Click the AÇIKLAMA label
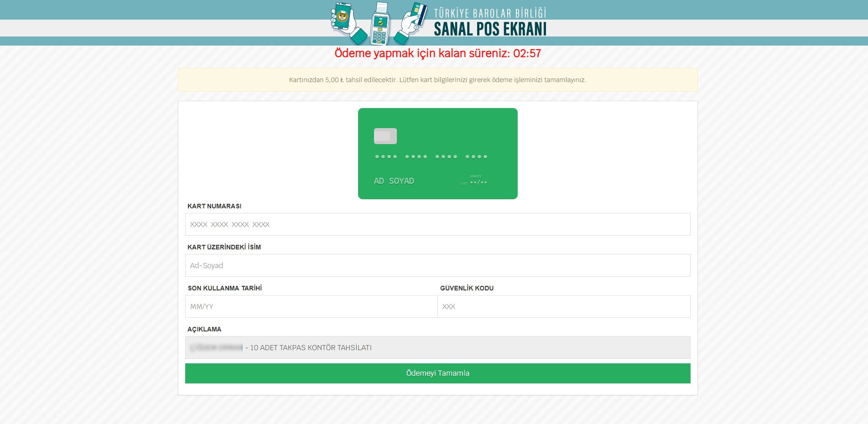 204,329
